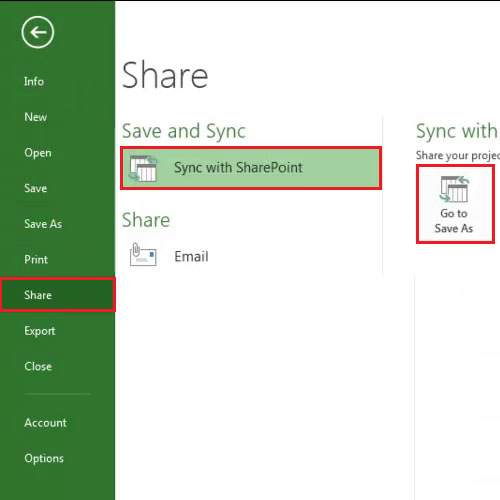Click the Share your project description text

coord(458,155)
